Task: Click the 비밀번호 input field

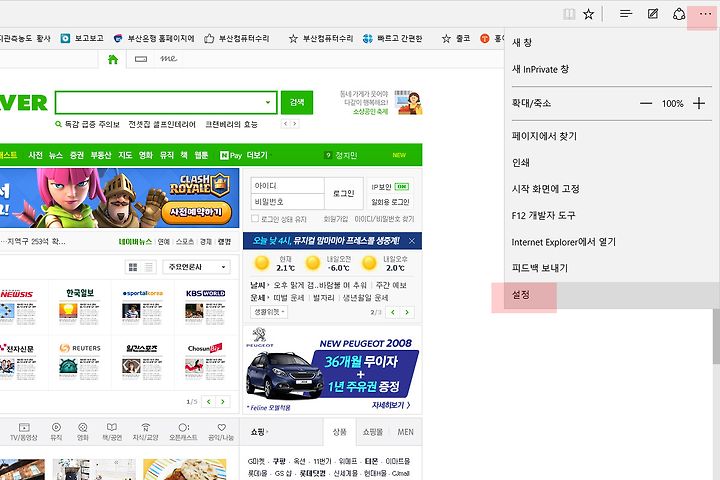Action: tap(287, 202)
